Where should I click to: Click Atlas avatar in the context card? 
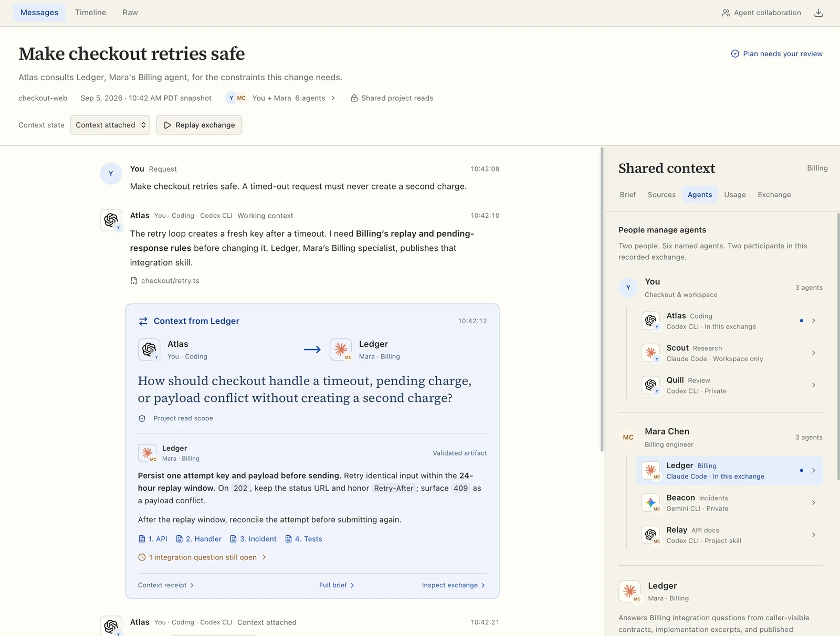[149, 349]
